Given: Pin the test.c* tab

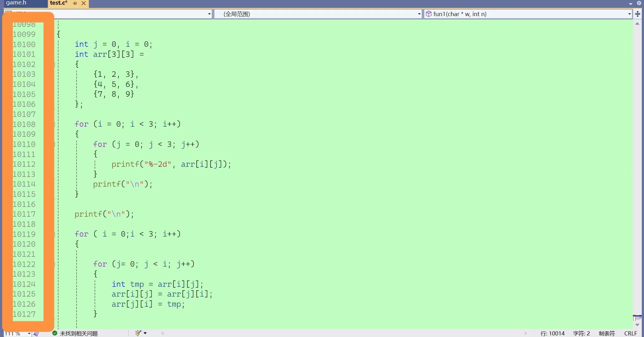Looking at the screenshot, I should [75, 3].
